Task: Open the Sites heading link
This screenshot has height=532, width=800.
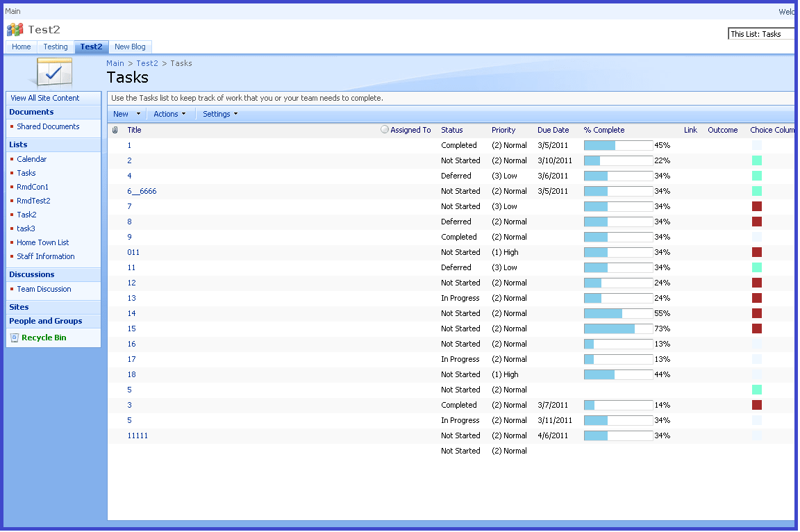Action: point(19,307)
